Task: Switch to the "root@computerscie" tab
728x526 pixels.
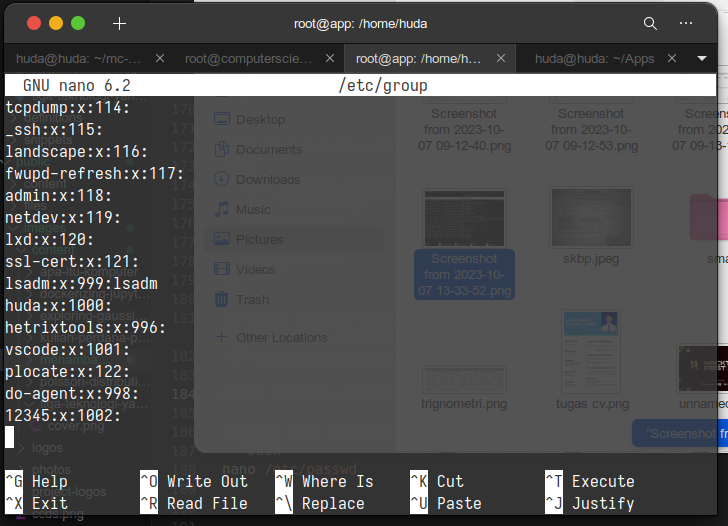Action: pos(250,58)
